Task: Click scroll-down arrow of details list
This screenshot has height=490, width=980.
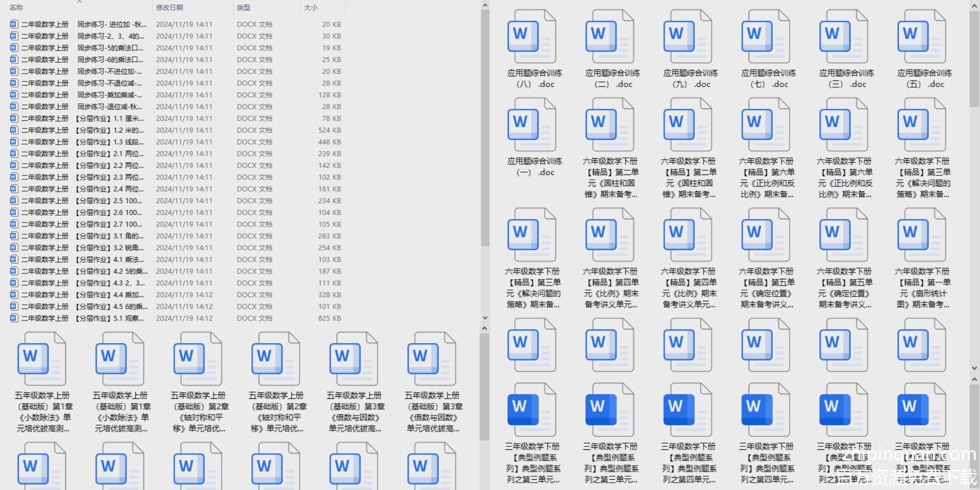Action: pos(485,318)
